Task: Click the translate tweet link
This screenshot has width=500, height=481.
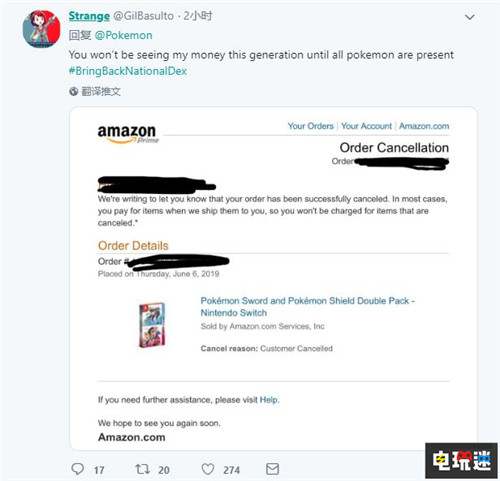Action: tap(101, 91)
